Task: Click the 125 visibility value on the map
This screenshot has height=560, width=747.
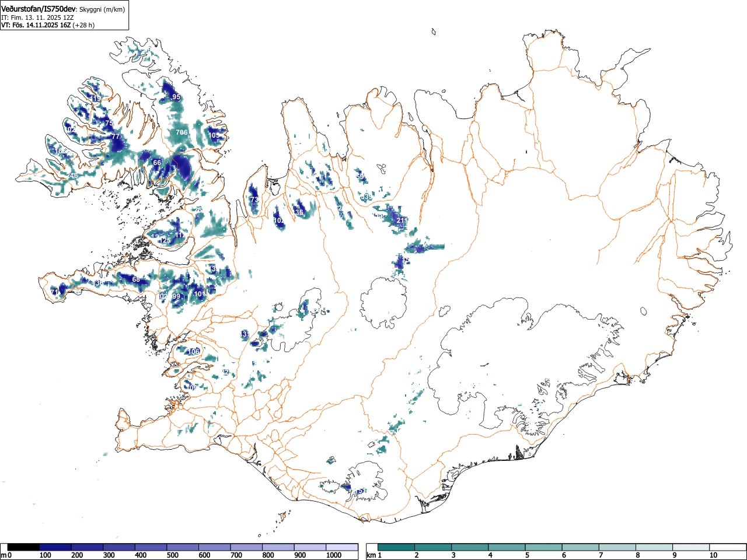Action: (166, 240)
